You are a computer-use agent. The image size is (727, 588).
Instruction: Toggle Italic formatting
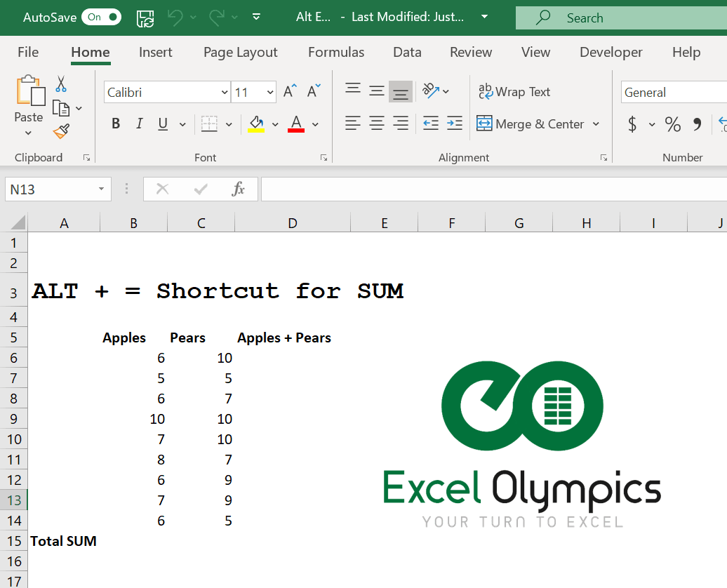pyautogui.click(x=139, y=123)
